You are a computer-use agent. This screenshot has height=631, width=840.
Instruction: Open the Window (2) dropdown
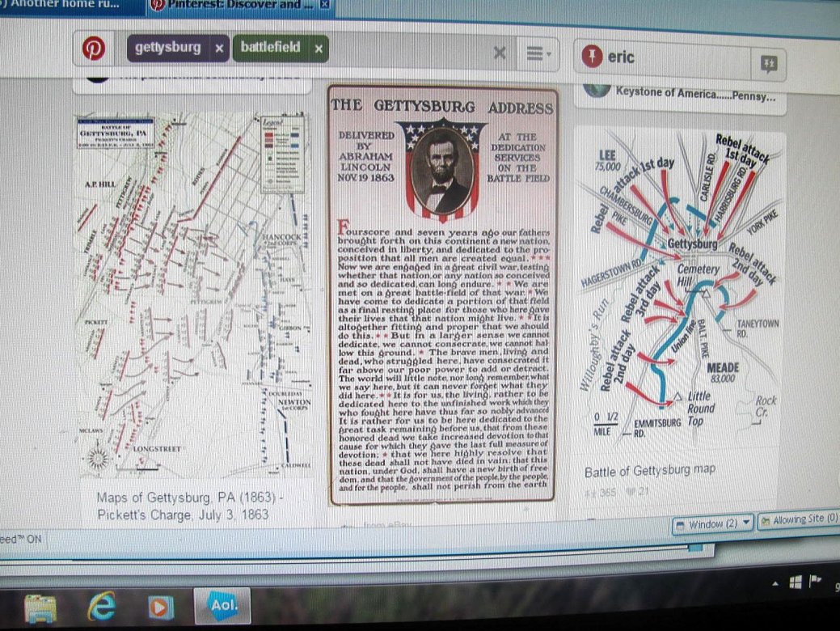(x=713, y=523)
